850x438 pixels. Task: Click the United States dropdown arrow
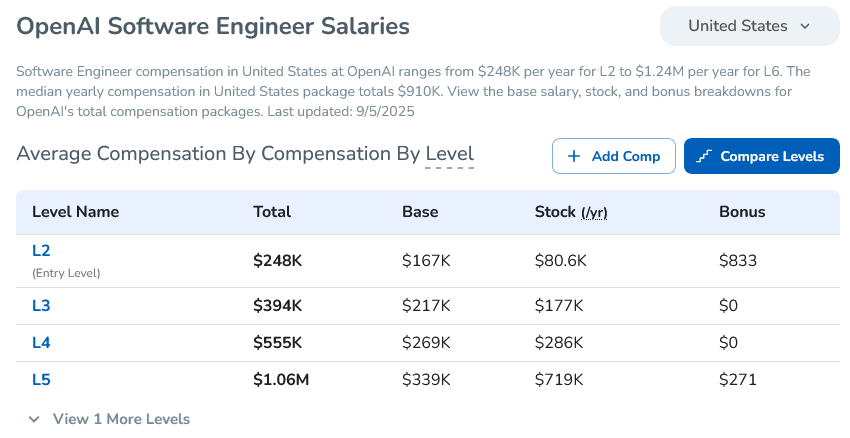coord(805,26)
